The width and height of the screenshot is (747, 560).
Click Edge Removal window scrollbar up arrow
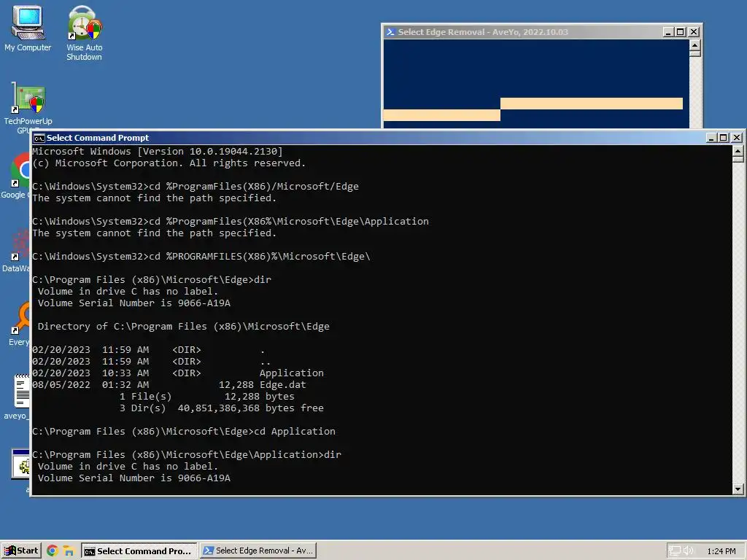click(695, 45)
